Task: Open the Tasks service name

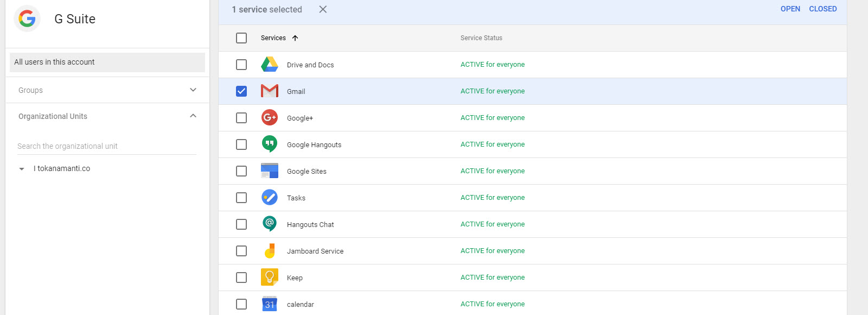Action: [x=296, y=198]
